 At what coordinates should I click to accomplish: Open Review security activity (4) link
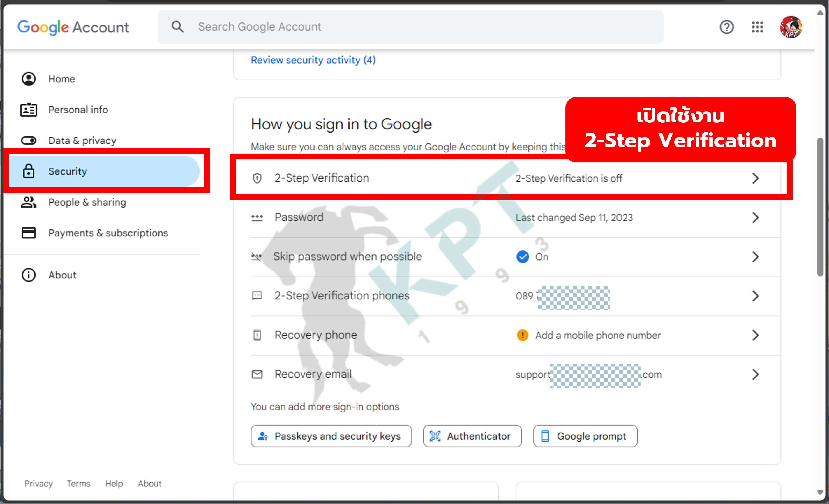click(313, 60)
